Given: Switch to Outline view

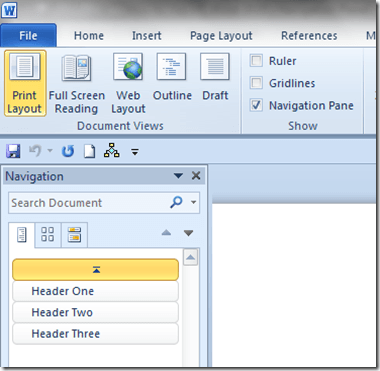Looking at the screenshot, I should 172,77.
